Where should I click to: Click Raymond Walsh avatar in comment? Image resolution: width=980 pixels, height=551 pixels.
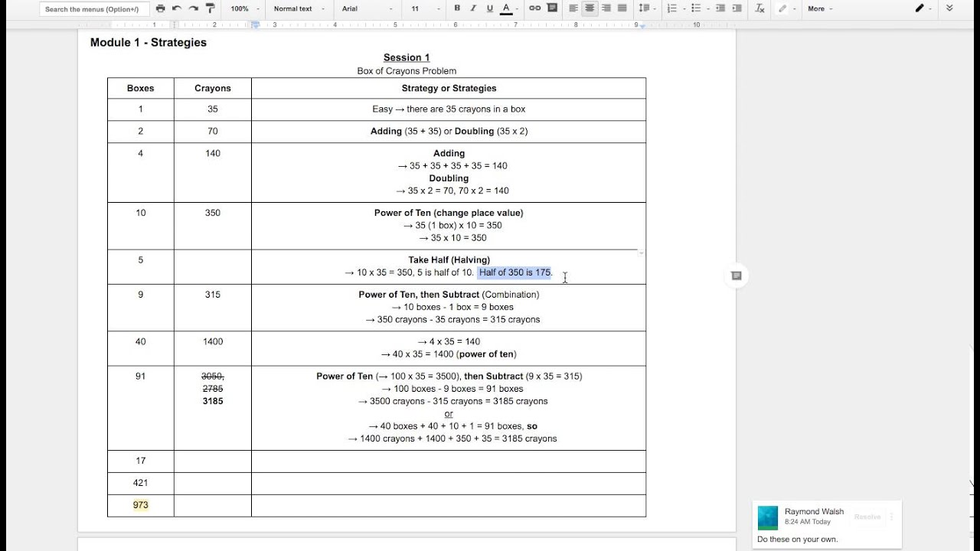(768, 517)
